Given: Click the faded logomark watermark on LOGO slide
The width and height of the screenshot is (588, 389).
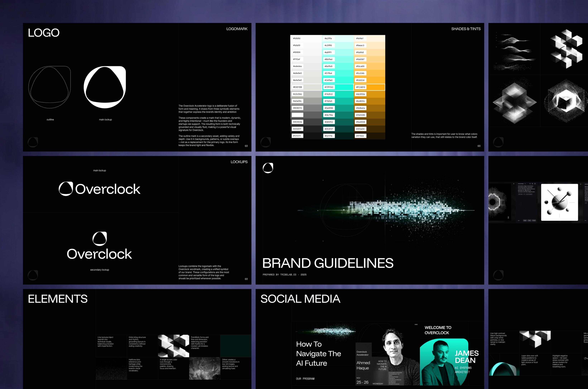Looking at the screenshot, I should (33, 142).
